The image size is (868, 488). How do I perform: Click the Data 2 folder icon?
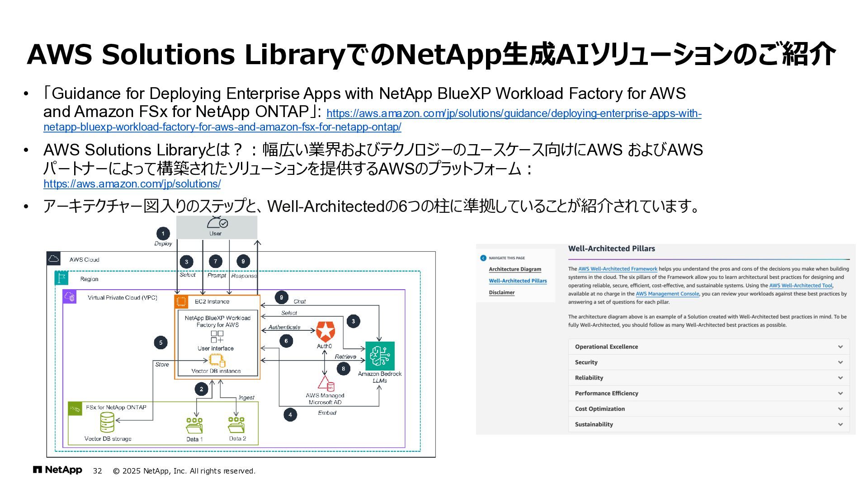(236, 425)
